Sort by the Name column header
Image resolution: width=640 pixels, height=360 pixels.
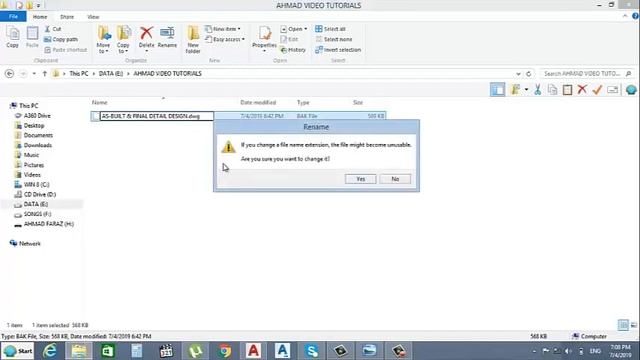pos(100,102)
